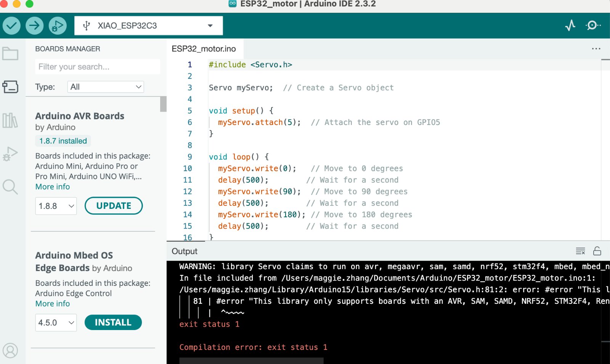Screen dimensions: 610x364
Task: Open the editor tab more options menu
Action: (596, 49)
